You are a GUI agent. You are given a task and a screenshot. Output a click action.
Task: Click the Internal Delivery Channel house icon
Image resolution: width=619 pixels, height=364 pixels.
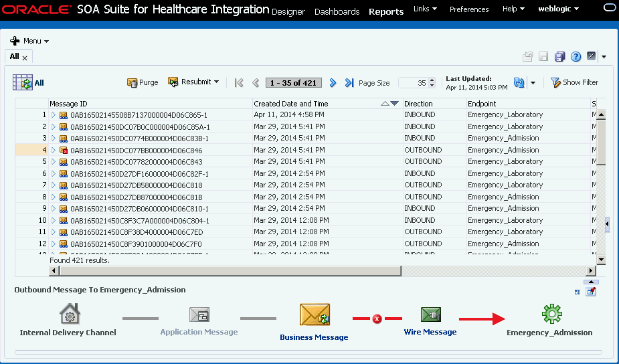point(70,313)
